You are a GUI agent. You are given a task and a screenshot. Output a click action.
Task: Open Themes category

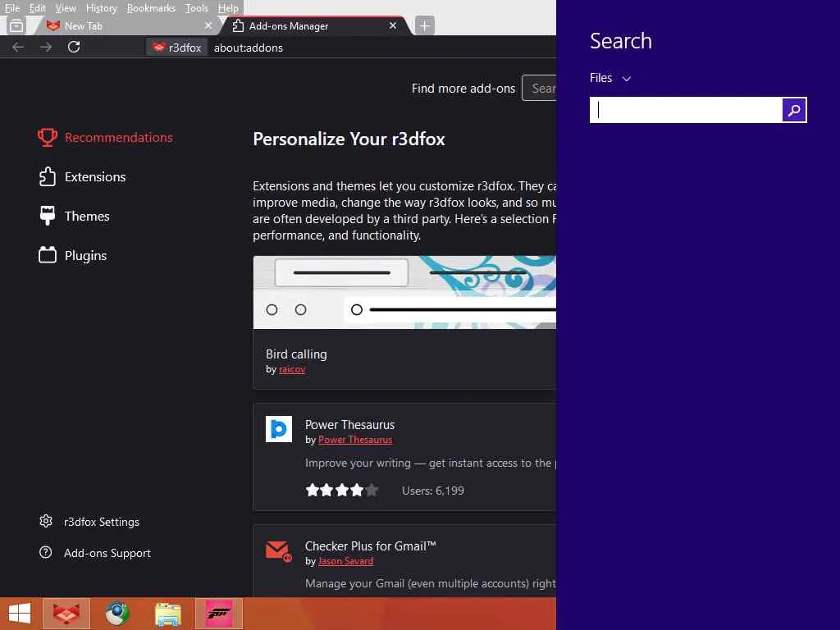(74, 216)
